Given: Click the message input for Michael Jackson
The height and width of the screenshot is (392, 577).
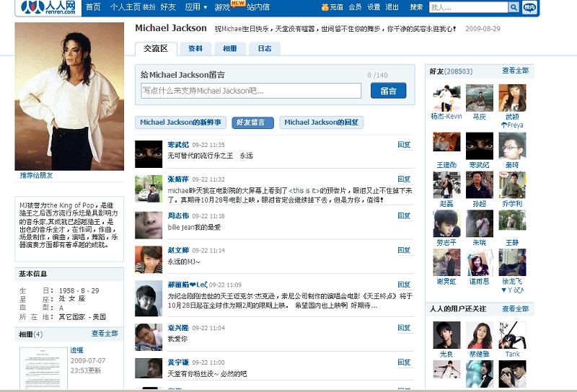Looking at the screenshot, I should [251, 91].
